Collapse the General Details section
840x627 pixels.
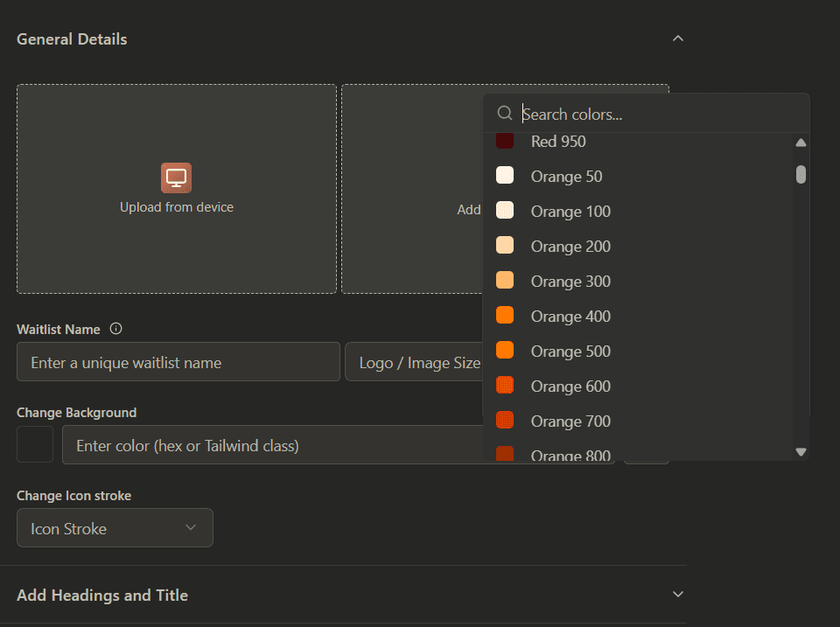pos(677,38)
